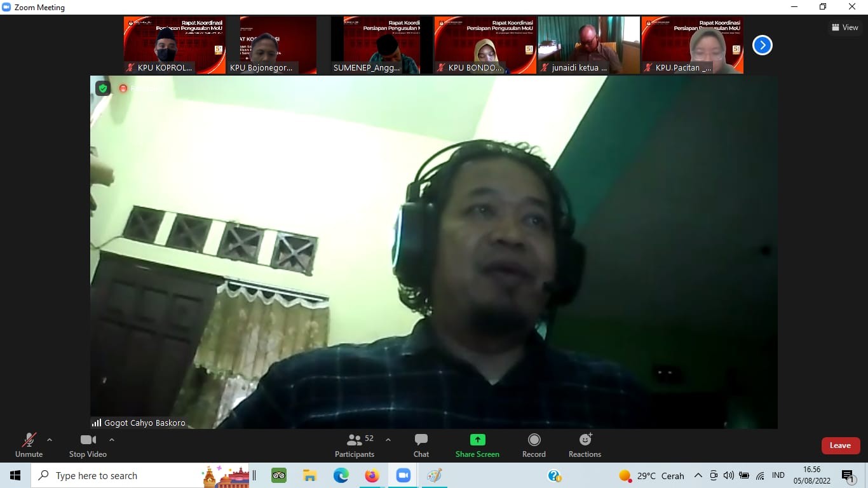Open the View layout menu
Viewport: 868px width, 488px height.
click(x=845, y=27)
